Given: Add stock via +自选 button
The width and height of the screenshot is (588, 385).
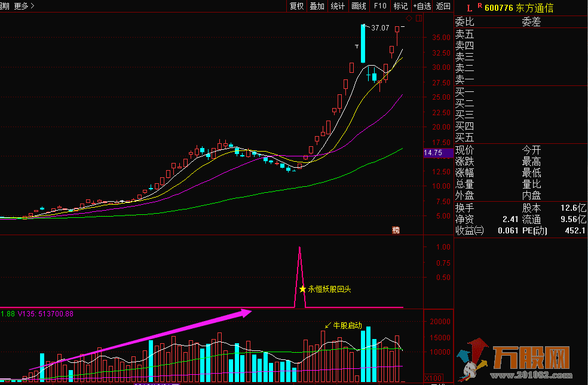Looking at the screenshot, I should [x=422, y=6].
